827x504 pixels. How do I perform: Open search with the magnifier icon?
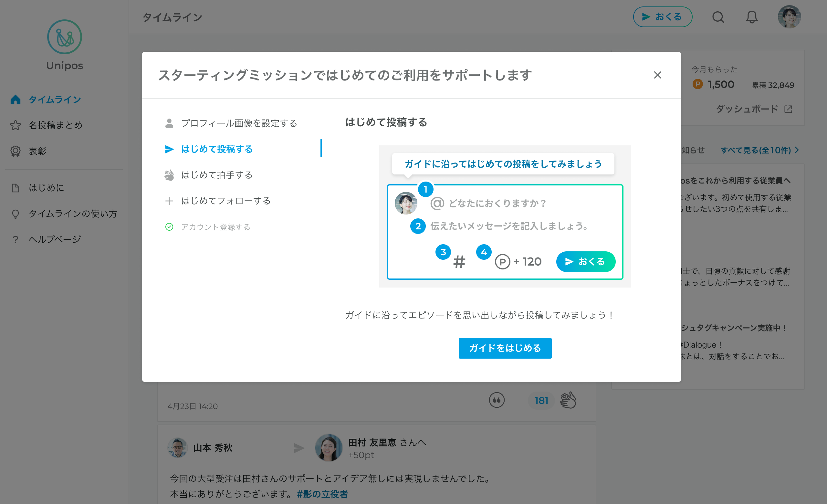pyautogui.click(x=718, y=17)
